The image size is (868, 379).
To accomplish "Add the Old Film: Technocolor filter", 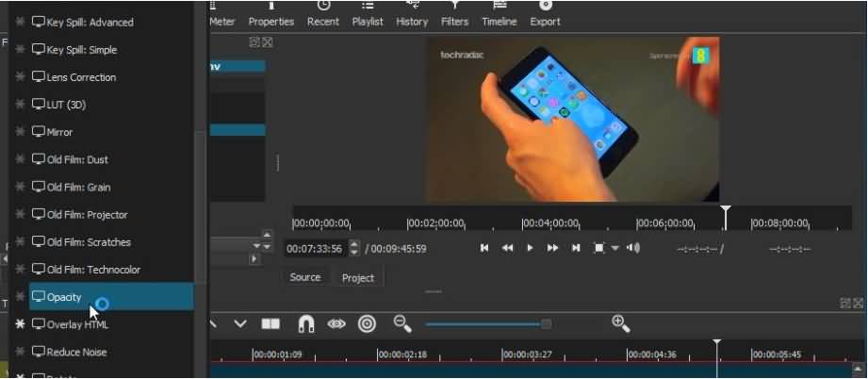I will coord(111,270).
